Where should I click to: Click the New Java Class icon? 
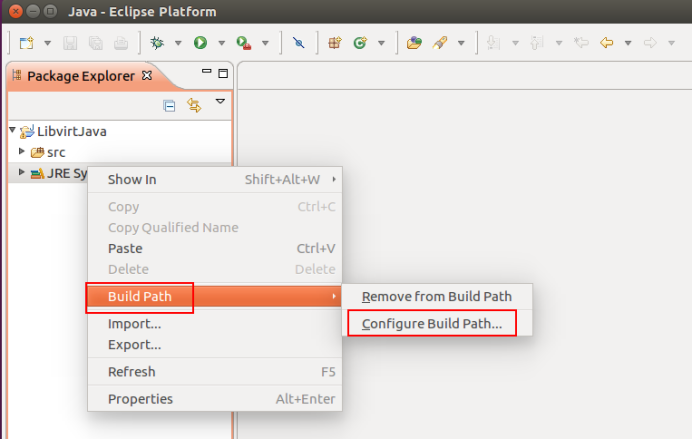click(x=360, y=43)
